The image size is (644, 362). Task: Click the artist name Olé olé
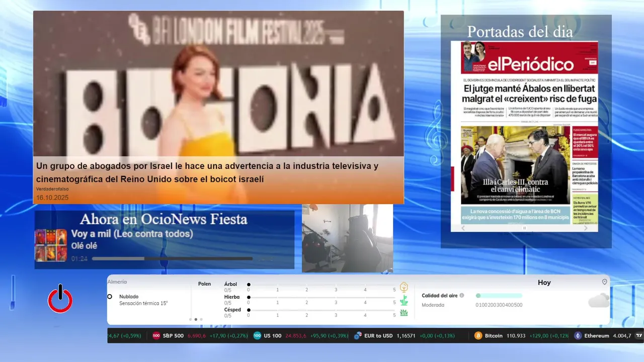pyautogui.click(x=84, y=246)
